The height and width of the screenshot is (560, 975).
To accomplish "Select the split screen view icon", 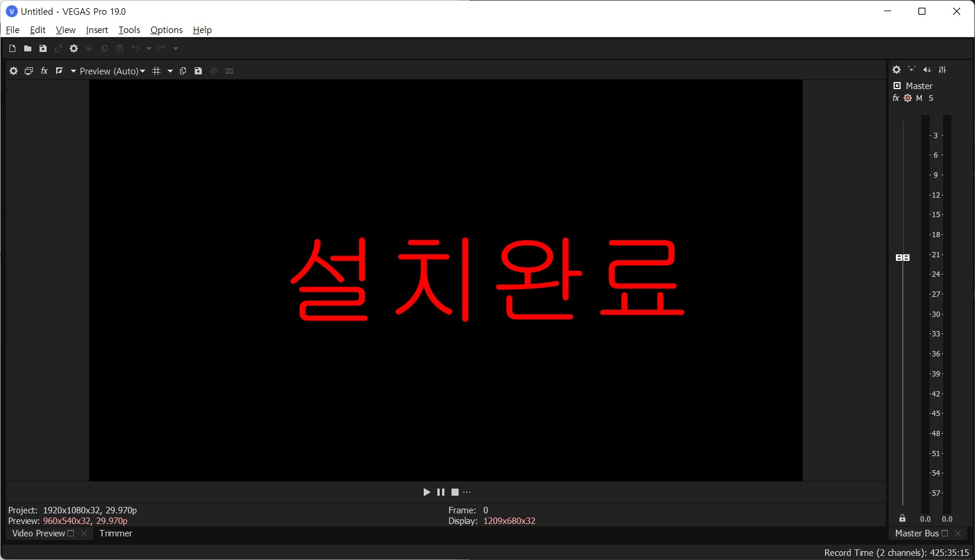I will coord(60,70).
